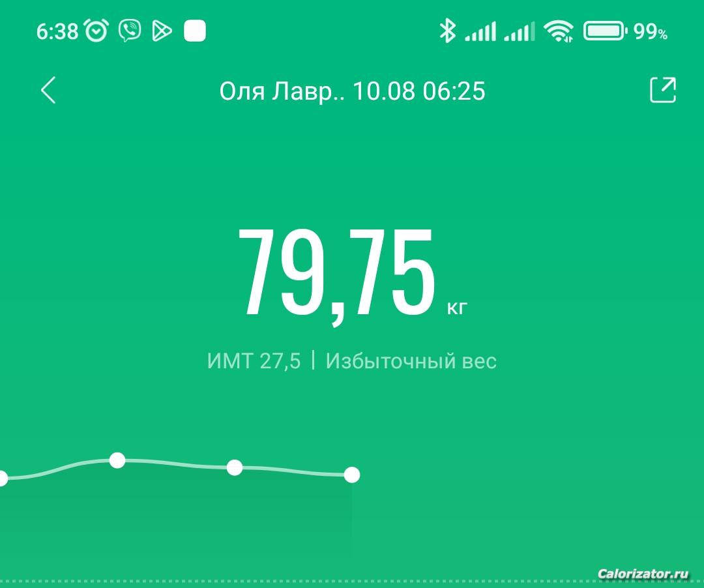Tap the battery icon

[x=605, y=31]
